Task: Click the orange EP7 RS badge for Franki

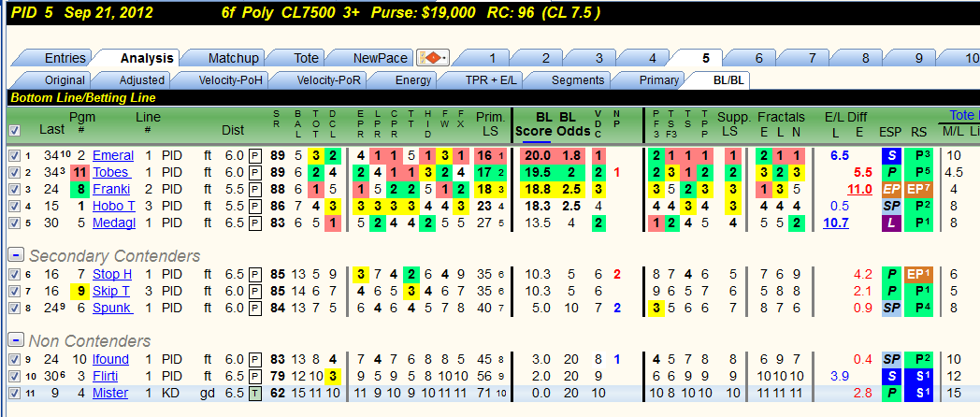Action: click(x=918, y=190)
